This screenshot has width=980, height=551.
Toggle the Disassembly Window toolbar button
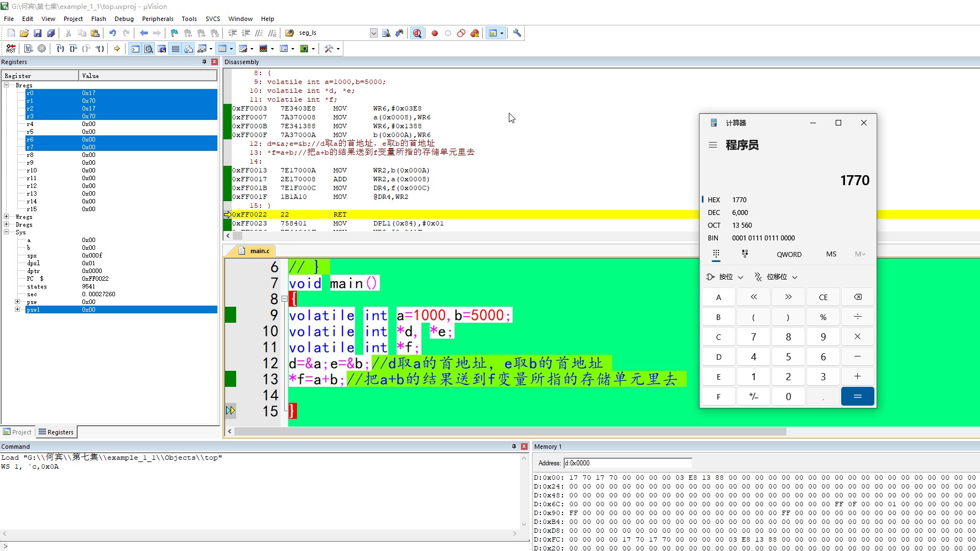[x=149, y=49]
